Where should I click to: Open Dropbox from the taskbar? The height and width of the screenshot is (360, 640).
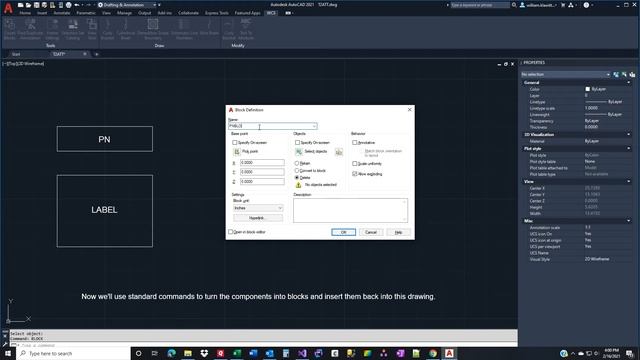[x=204, y=353]
